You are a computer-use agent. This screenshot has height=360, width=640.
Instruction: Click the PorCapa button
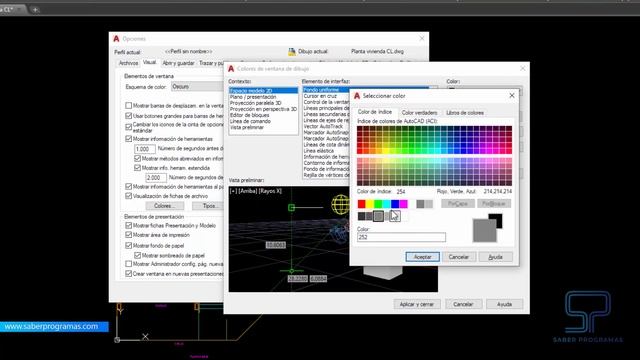(458, 203)
